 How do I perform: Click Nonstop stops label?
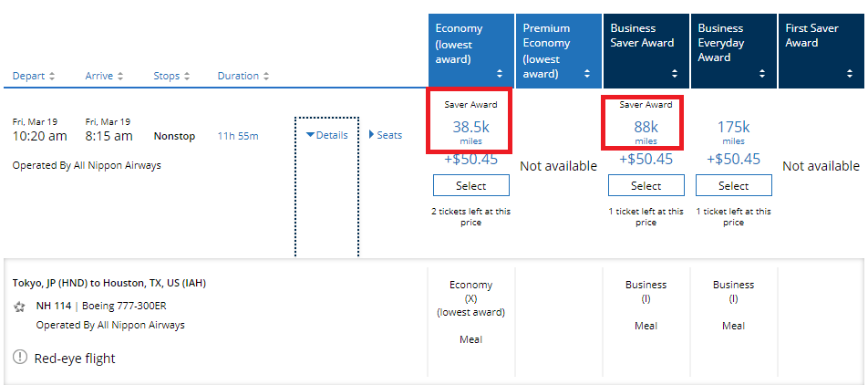[174, 136]
